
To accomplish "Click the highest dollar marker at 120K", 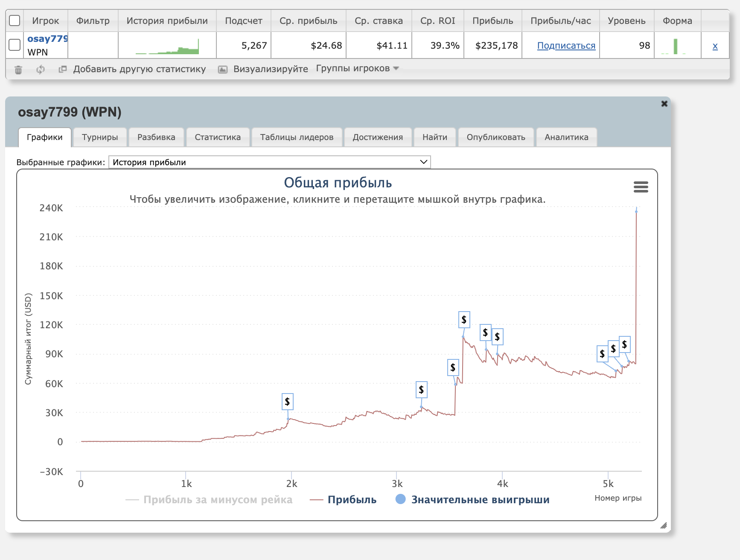I will click(464, 320).
